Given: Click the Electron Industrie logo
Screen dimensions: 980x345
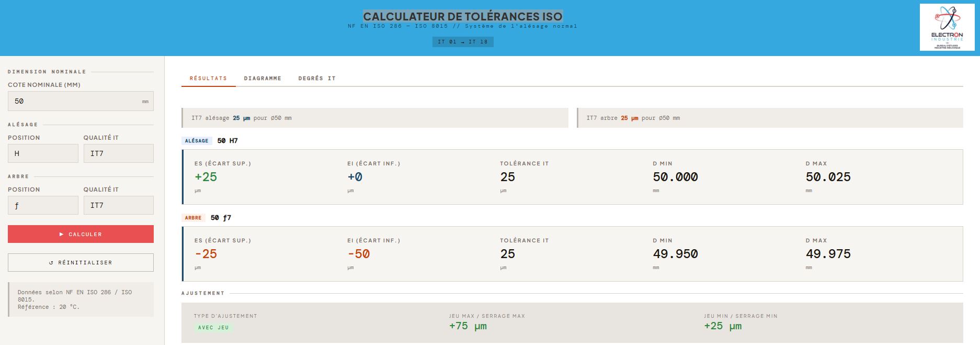Looking at the screenshot, I should (x=947, y=27).
